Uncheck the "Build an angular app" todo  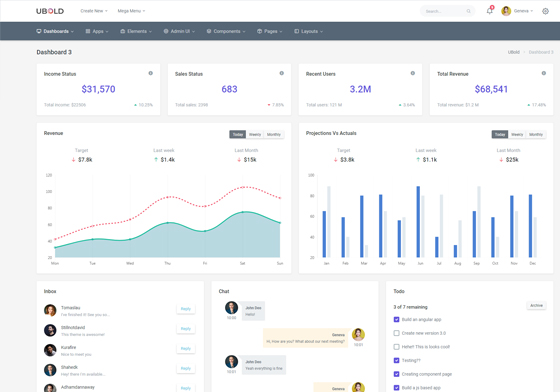[396, 320]
